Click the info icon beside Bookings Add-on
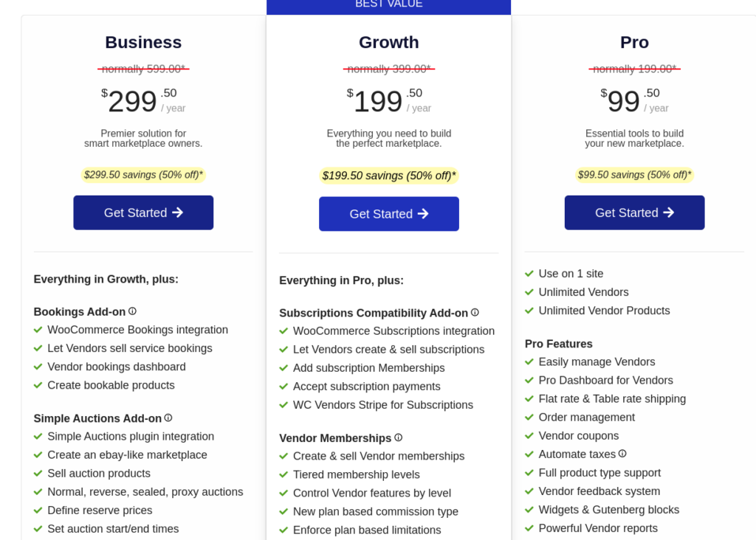This screenshot has height=540, width=756. click(x=132, y=311)
